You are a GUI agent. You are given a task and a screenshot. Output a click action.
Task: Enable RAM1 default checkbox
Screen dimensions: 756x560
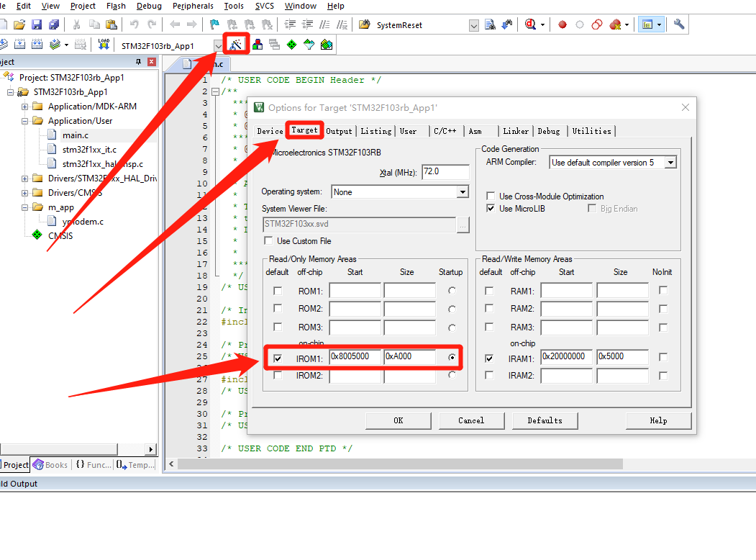point(489,291)
